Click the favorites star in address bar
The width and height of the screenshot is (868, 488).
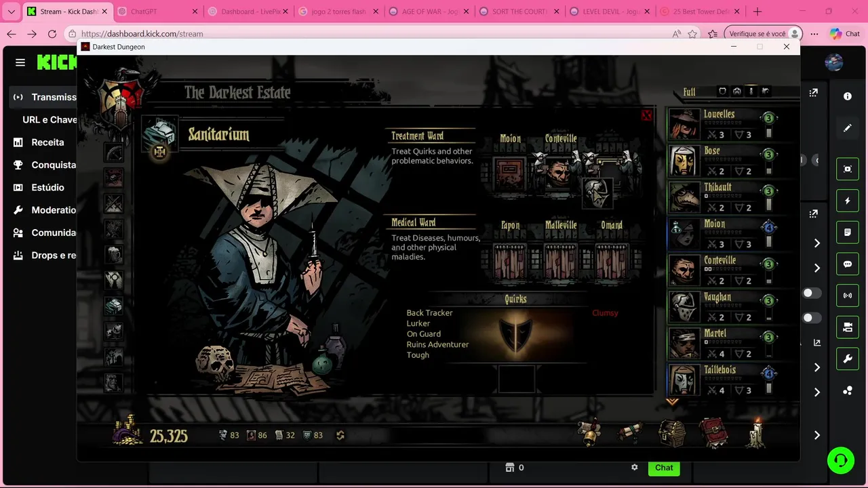(x=692, y=34)
